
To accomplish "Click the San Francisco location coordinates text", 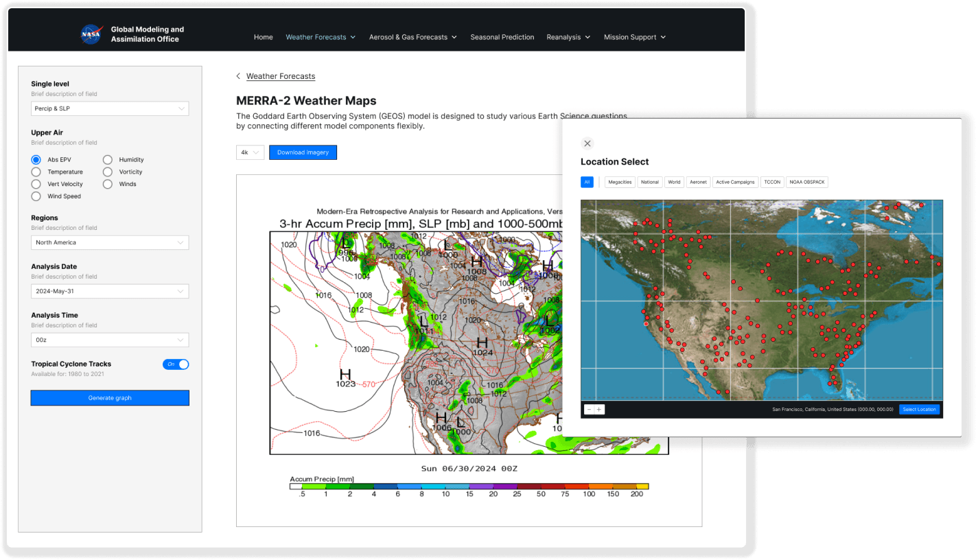I will [833, 410].
